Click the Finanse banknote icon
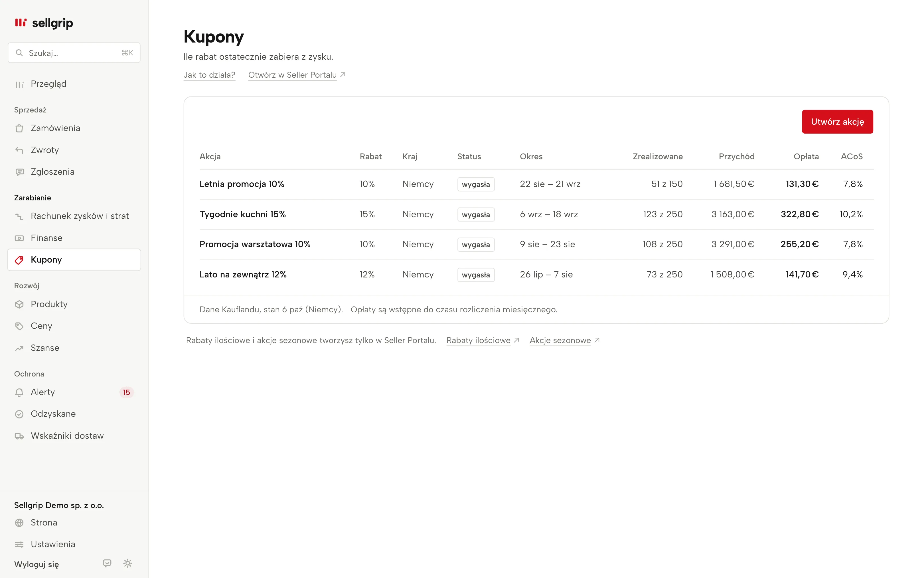This screenshot has height=578, width=924. pyautogui.click(x=19, y=238)
